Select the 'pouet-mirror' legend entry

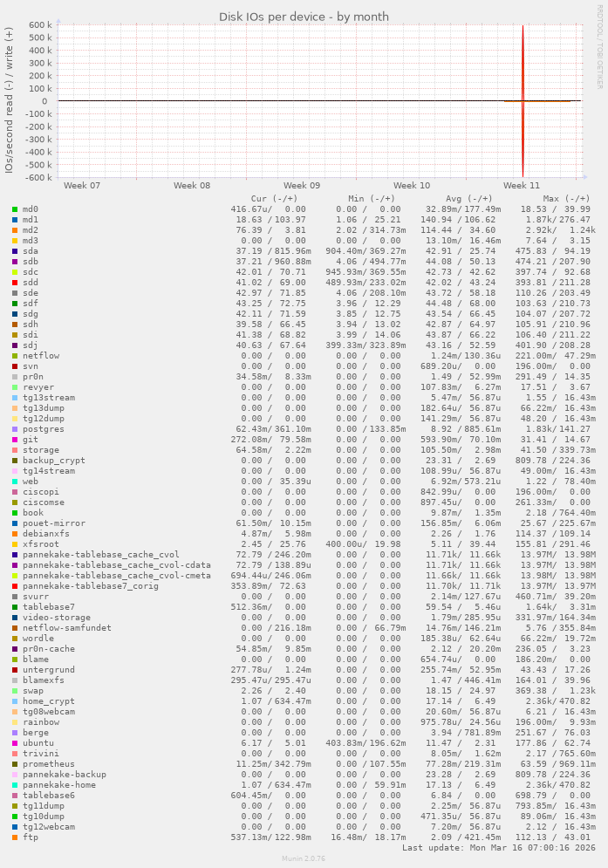coord(54,523)
